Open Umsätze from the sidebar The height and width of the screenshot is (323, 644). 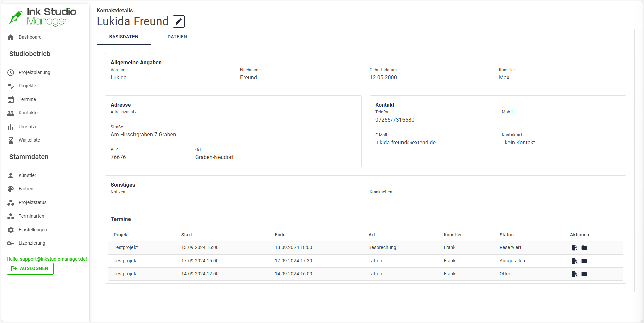coord(28,127)
